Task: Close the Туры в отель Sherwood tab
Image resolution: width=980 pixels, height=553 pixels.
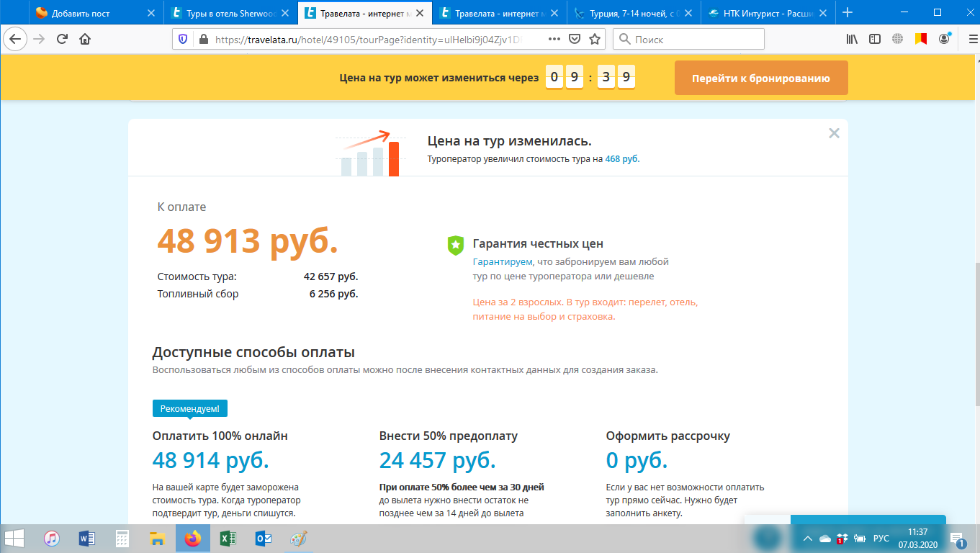Action: click(285, 12)
